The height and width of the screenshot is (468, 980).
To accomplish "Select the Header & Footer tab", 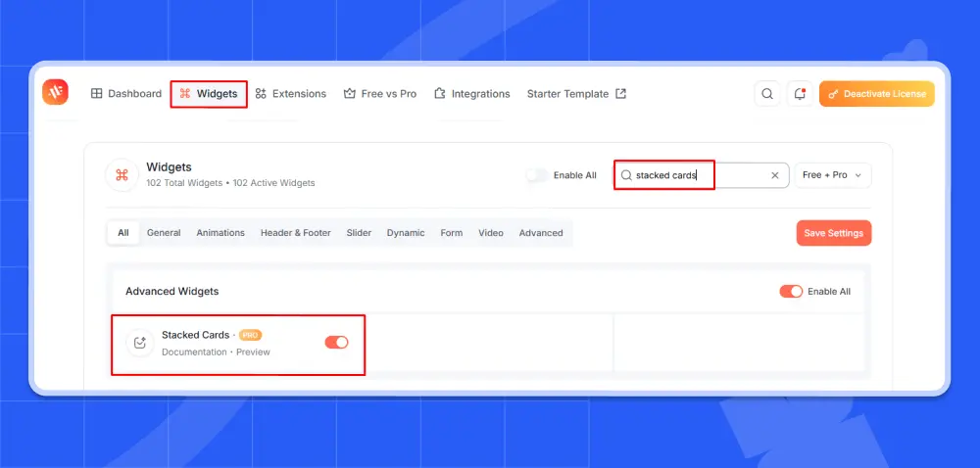I will pos(296,233).
